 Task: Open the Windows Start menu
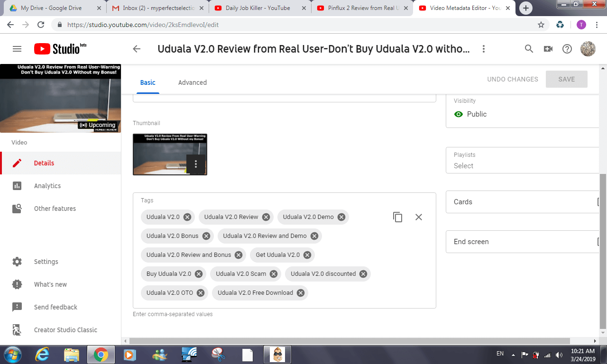coord(12,355)
